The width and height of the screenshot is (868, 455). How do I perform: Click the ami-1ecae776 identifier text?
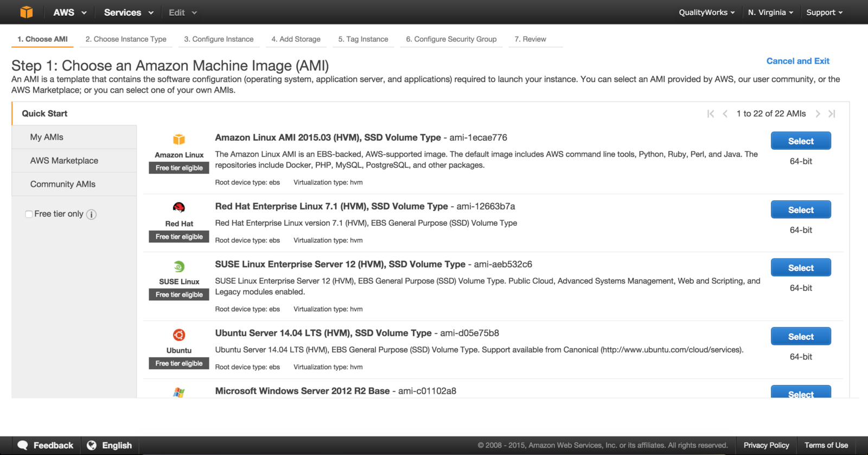pos(478,137)
